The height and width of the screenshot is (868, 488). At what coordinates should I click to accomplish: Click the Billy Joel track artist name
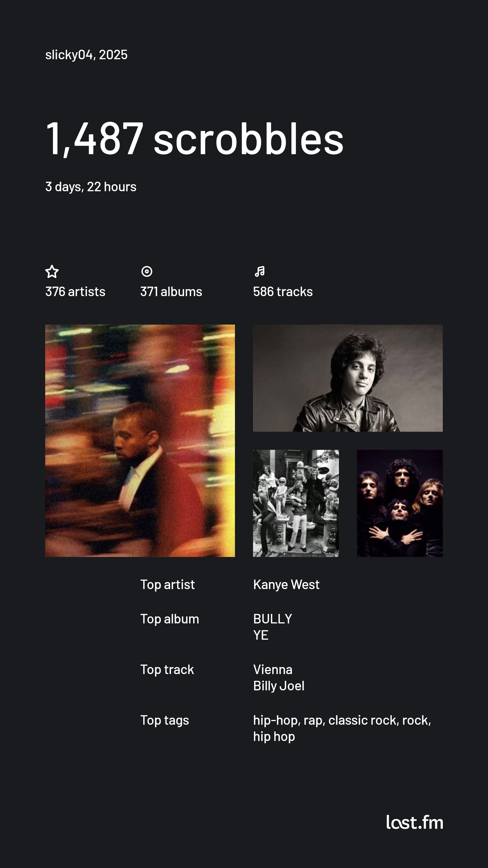click(279, 686)
